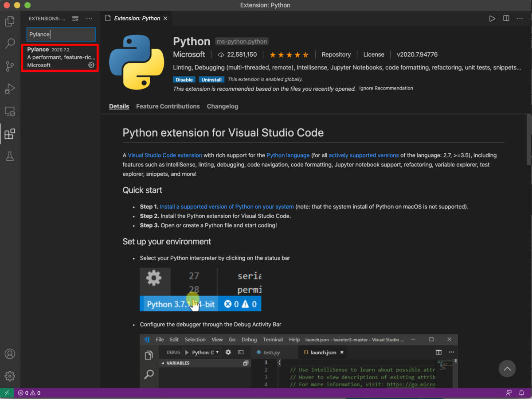Screen dimensions: 532x399
Task: Click the Python interpreter status bar screenshot
Action: tap(200, 289)
